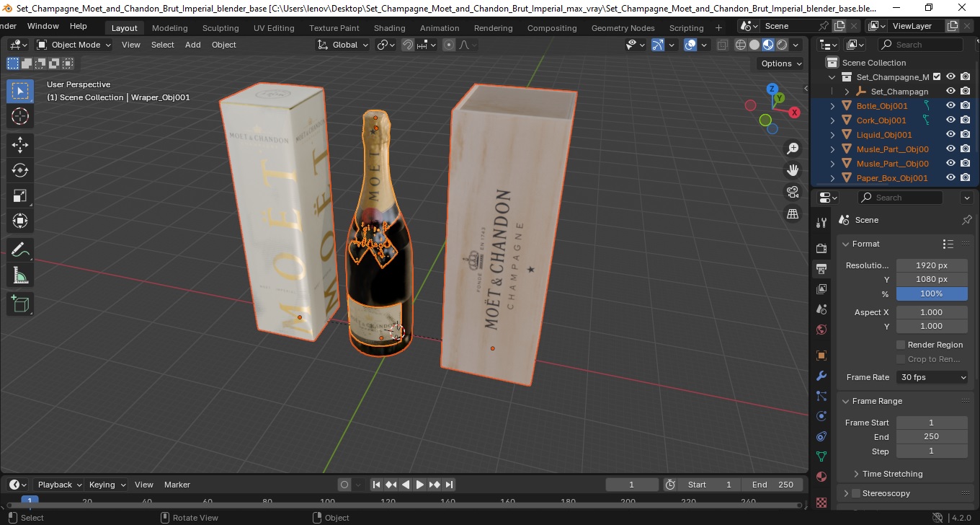
Task: Hide Botle_Obj001 with its eye icon
Action: pyautogui.click(x=951, y=105)
